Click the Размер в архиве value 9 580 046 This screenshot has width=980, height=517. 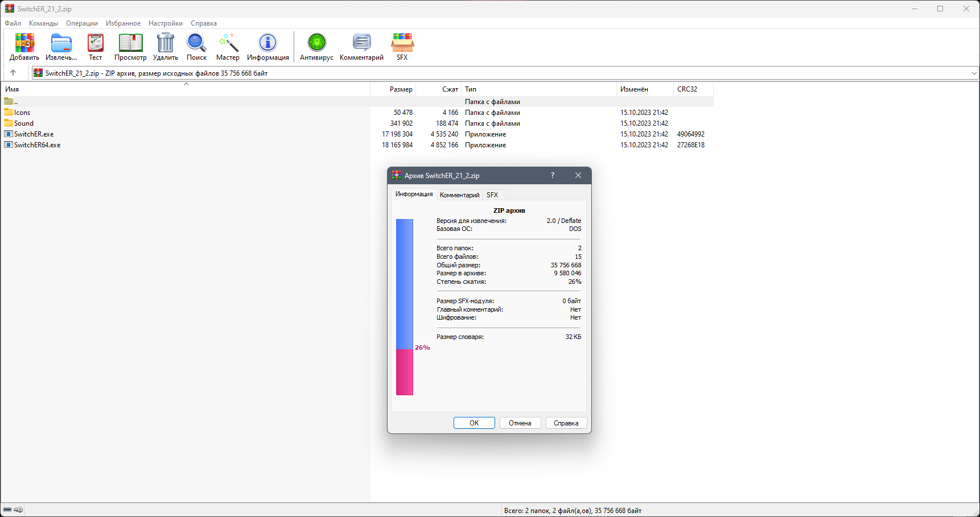568,273
